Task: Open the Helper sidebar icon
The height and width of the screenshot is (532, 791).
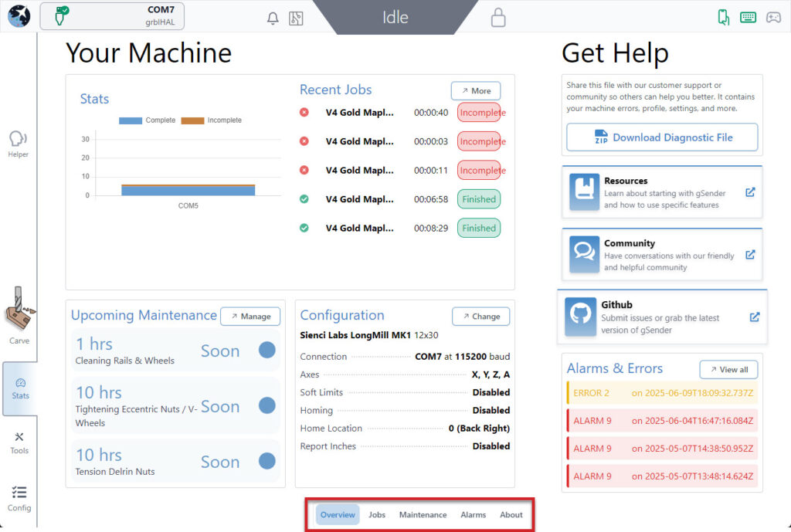Action: coord(19,144)
